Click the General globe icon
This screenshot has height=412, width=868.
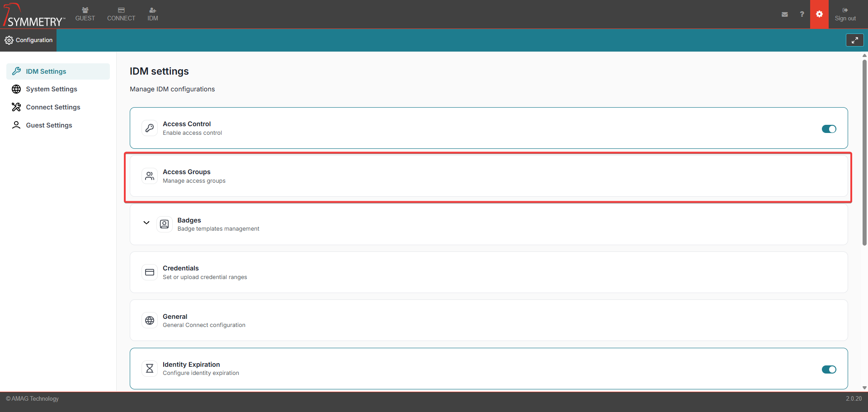[x=150, y=321]
